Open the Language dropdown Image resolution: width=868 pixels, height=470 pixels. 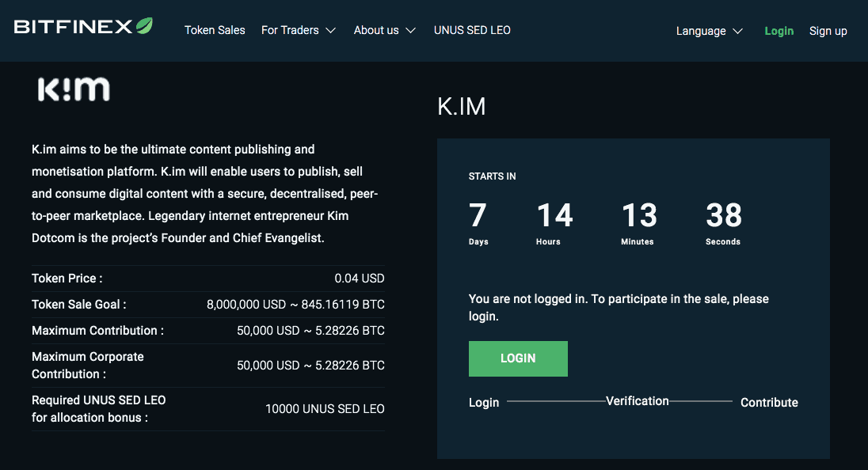(x=709, y=31)
